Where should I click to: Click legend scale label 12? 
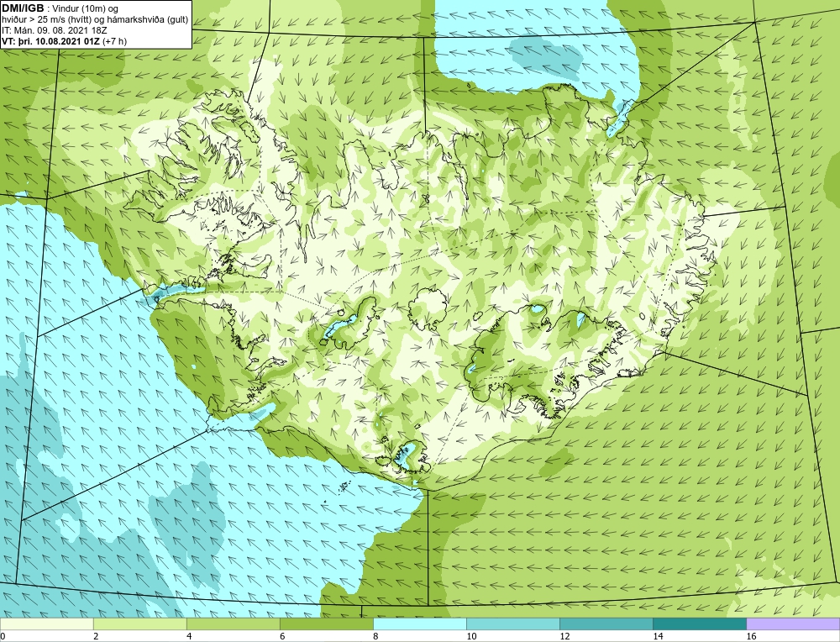coord(564,636)
